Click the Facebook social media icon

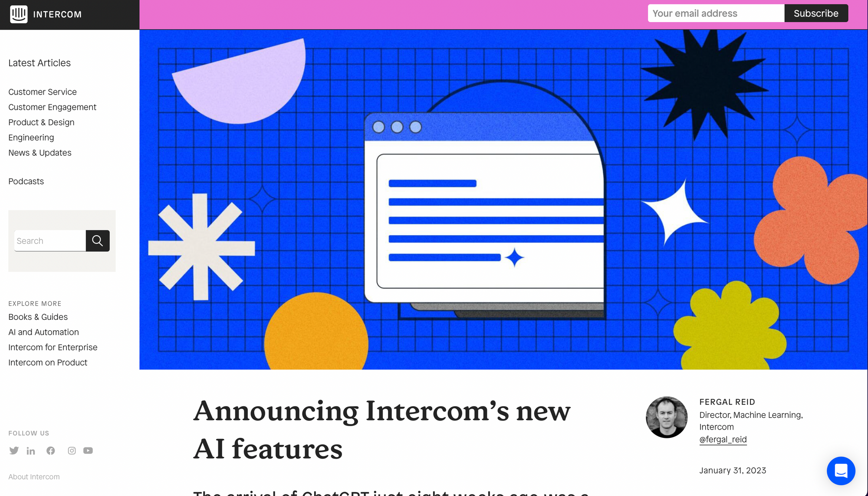pos(51,450)
